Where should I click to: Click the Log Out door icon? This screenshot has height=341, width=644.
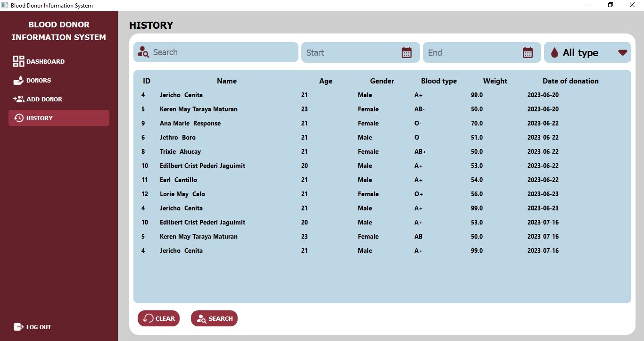pyautogui.click(x=18, y=327)
